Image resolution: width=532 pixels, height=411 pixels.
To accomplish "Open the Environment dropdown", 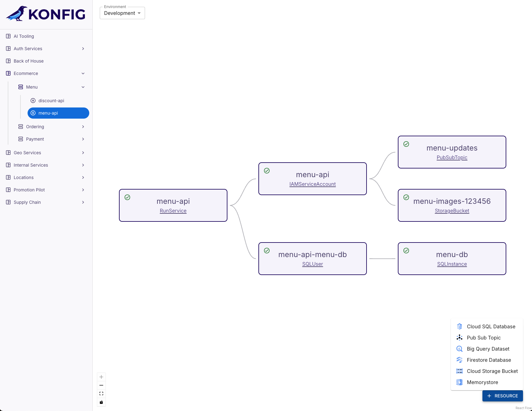I will click(x=122, y=13).
